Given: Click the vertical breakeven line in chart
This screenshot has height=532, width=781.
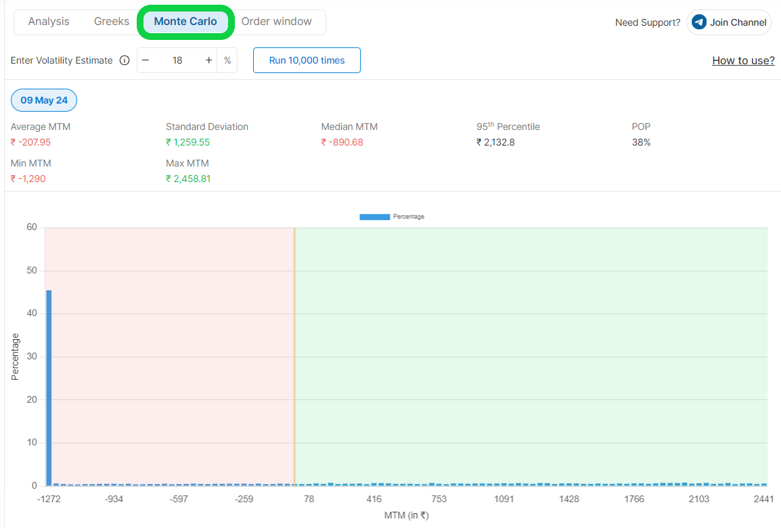Looking at the screenshot, I should [294, 356].
